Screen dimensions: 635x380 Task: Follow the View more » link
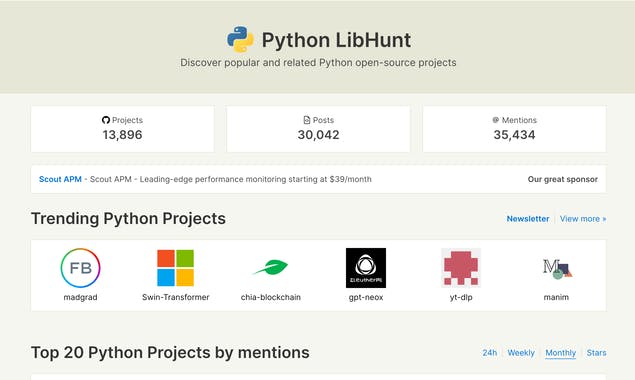(583, 219)
